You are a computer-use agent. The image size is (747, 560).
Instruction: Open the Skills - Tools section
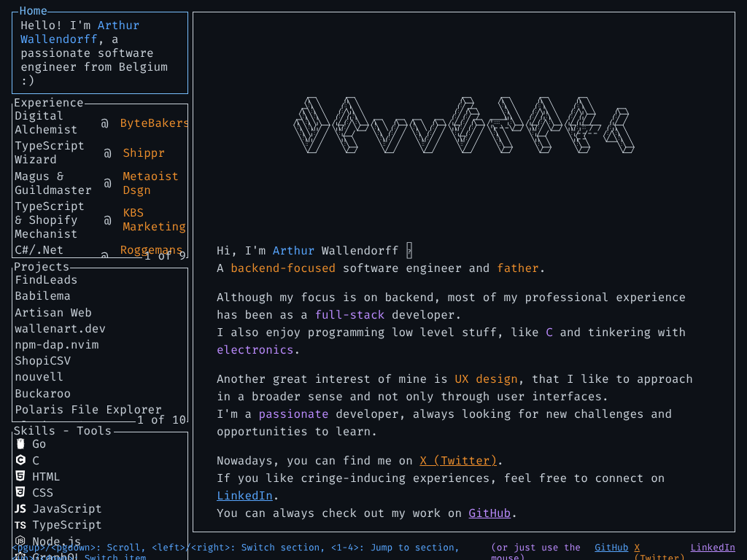pyautogui.click(x=63, y=431)
